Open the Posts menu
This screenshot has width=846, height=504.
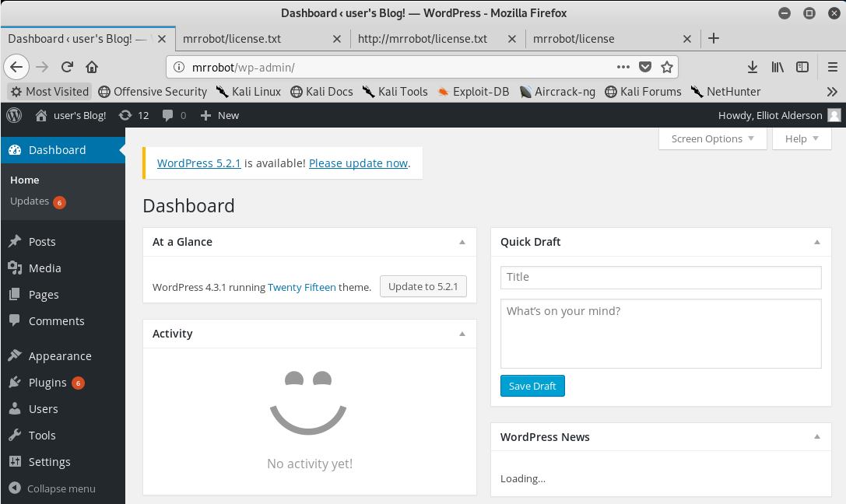62,241
